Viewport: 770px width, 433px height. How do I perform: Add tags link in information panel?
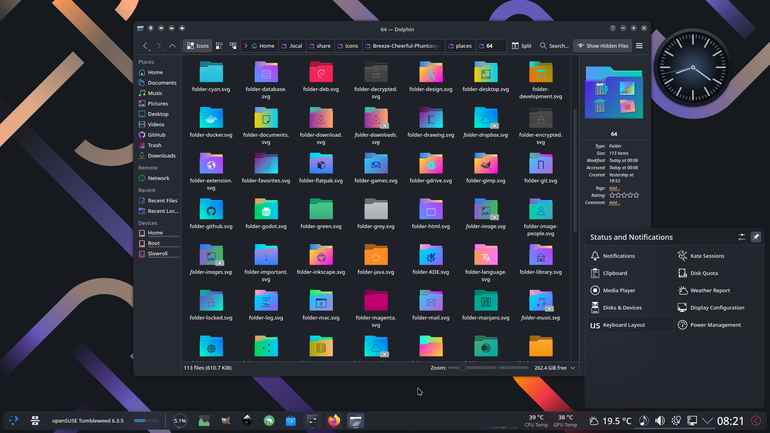[x=614, y=188]
